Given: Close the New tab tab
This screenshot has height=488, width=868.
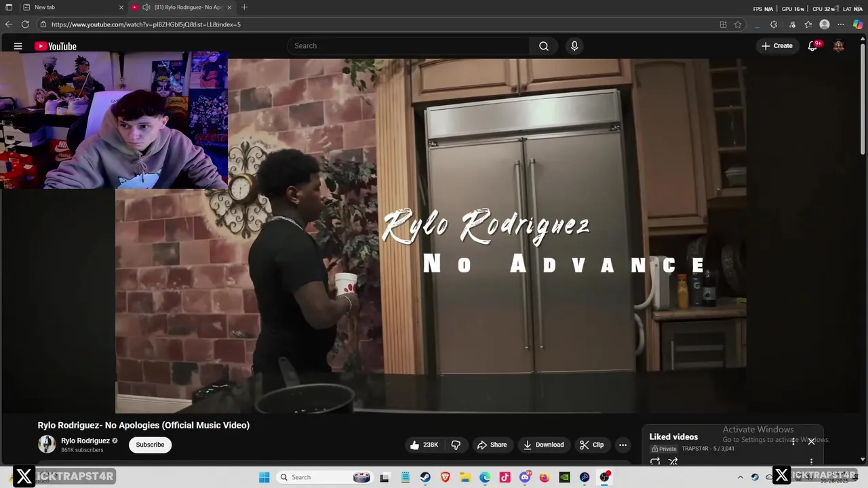Looking at the screenshot, I should 121,7.
